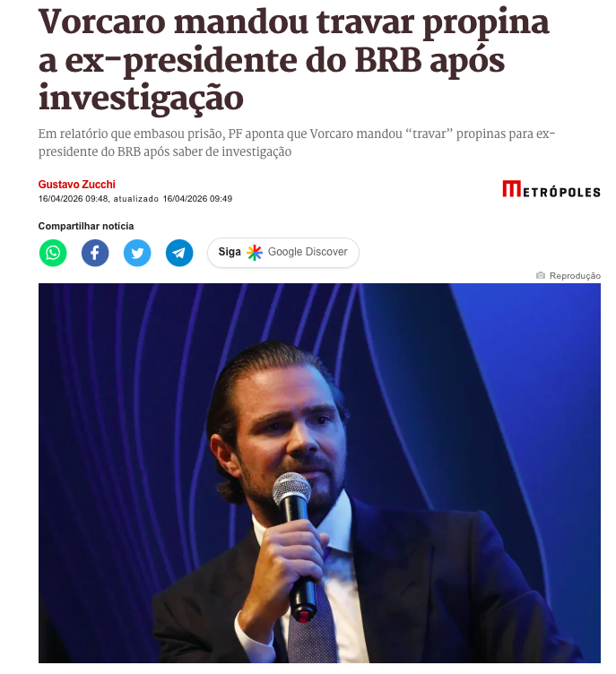Viewport: 616px width, 674px height.
Task: Open the main article photo
Action: [319, 473]
